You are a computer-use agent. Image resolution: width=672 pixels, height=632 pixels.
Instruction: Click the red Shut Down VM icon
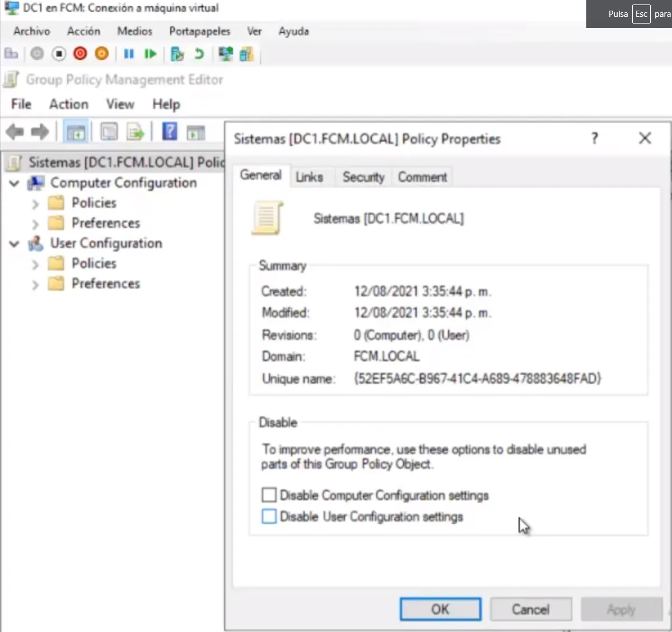pyautogui.click(x=80, y=54)
